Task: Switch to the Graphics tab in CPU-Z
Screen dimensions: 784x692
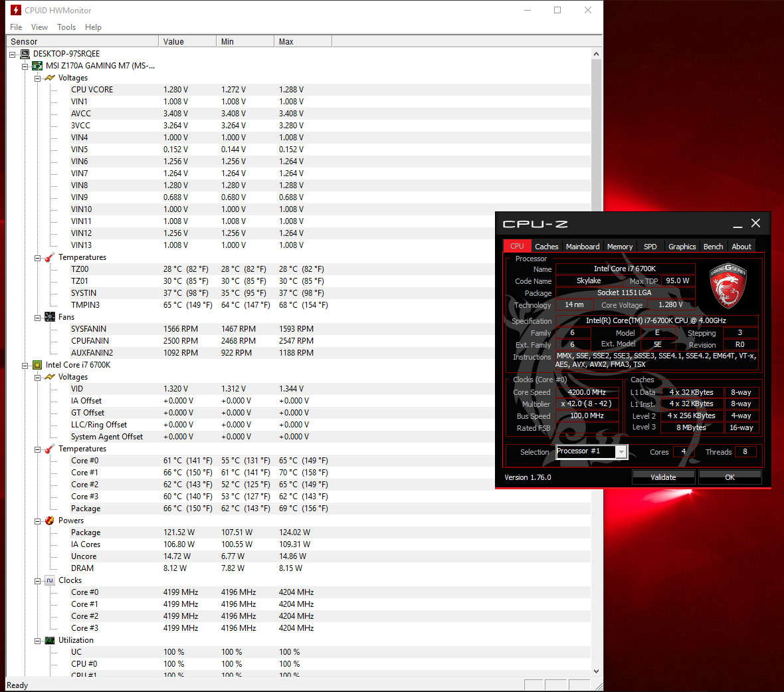Action: point(682,246)
